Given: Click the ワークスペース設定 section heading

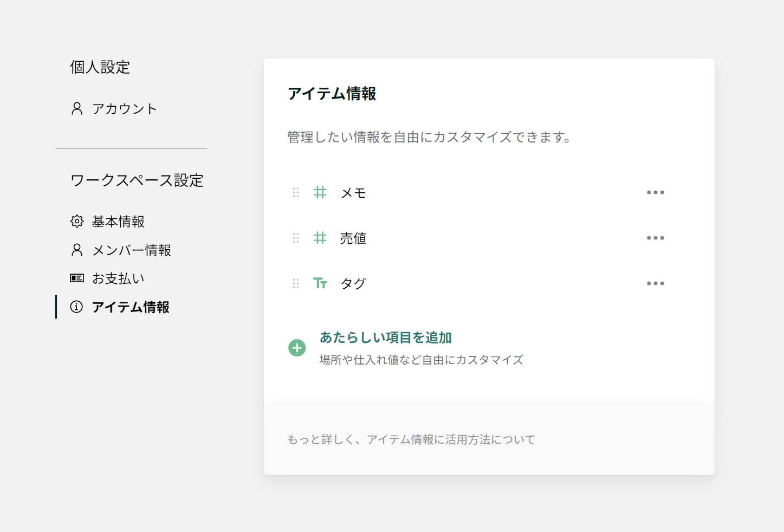Looking at the screenshot, I should (137, 180).
